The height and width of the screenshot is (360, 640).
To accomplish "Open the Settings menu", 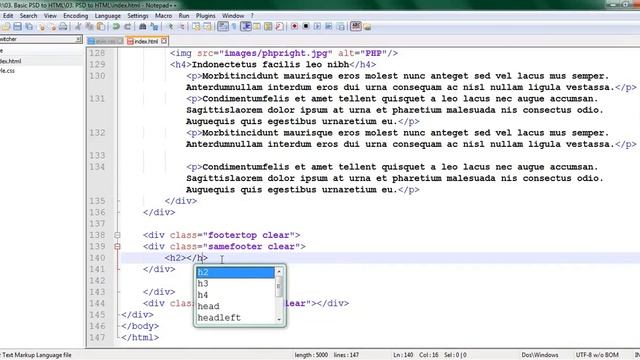I will coord(138,16).
